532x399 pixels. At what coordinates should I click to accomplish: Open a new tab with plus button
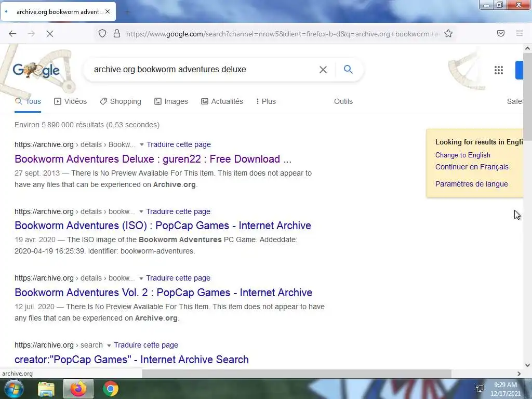click(x=127, y=12)
